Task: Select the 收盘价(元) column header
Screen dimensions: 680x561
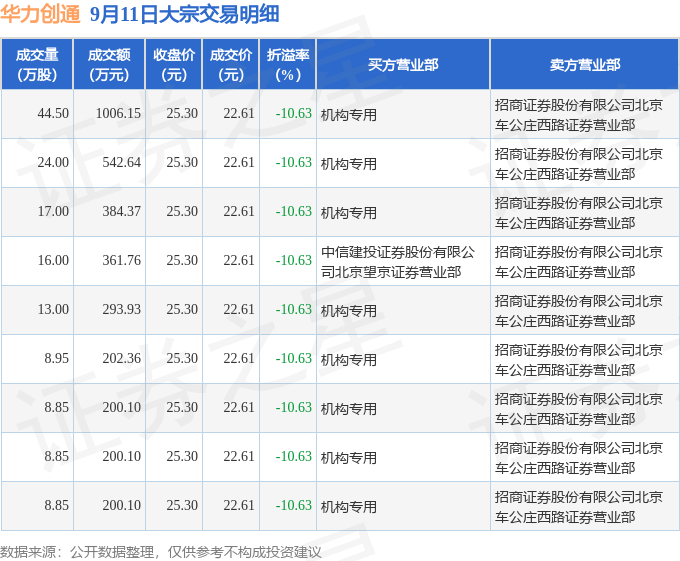Action: (x=174, y=64)
